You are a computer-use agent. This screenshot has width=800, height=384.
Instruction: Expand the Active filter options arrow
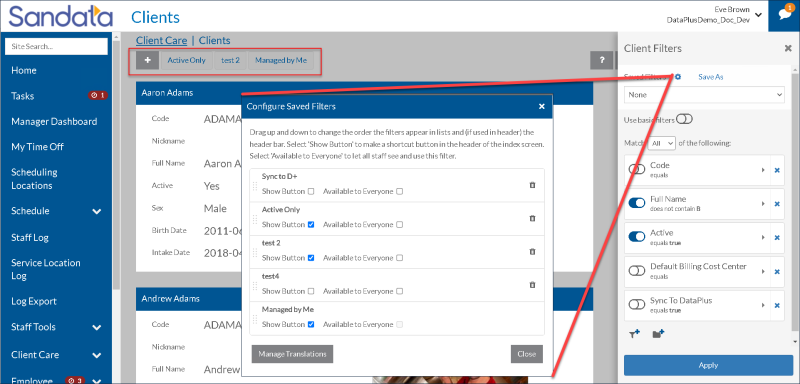[763, 237]
